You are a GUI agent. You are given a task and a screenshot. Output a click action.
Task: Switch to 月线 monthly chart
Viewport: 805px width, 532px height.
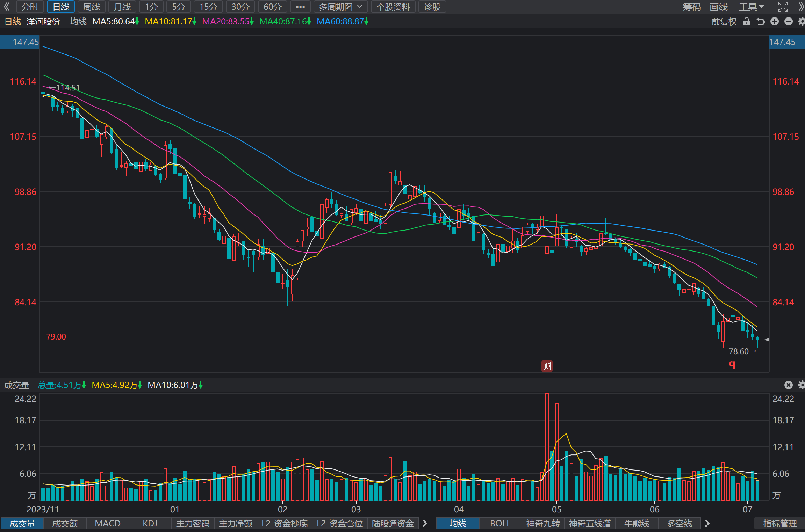(x=122, y=7)
